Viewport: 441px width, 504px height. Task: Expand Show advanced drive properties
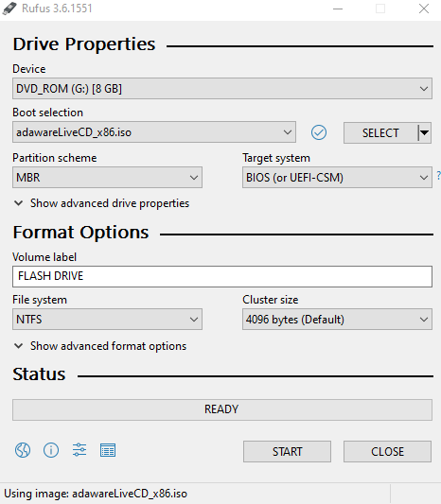point(101,203)
